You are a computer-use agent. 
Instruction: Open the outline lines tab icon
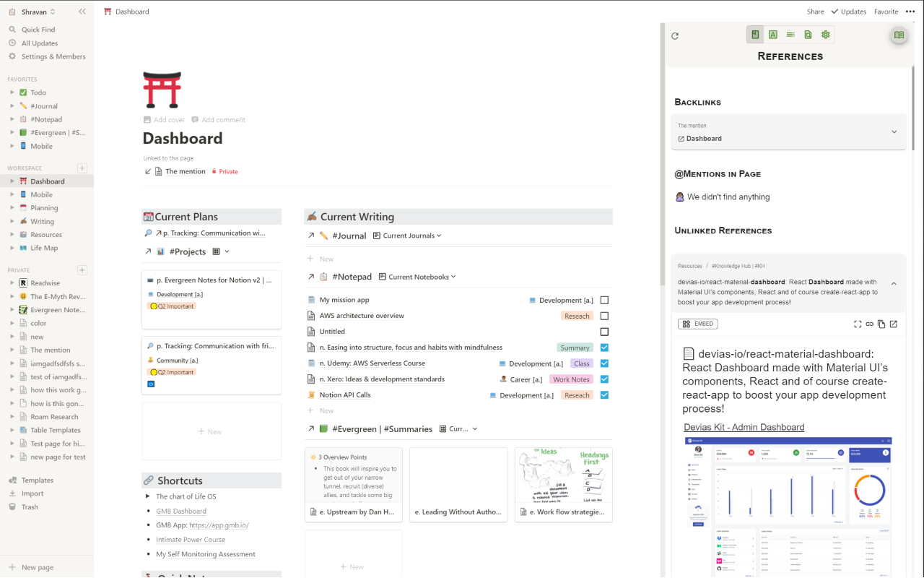(790, 35)
